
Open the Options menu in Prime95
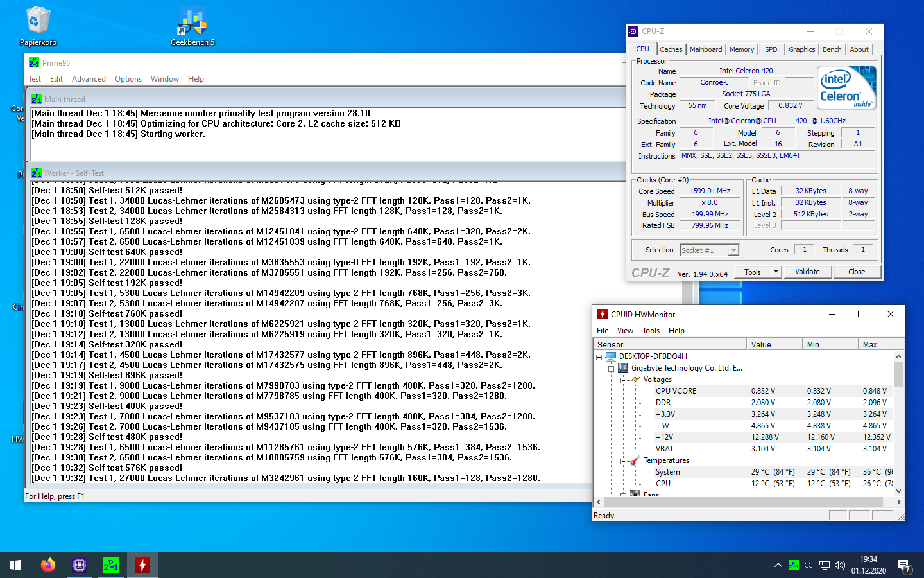point(128,78)
